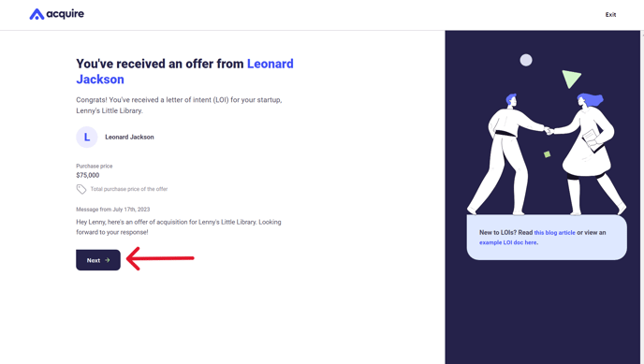Screen dimensions: 644x364
Task: Click the handshake illustration
Action: point(547,153)
